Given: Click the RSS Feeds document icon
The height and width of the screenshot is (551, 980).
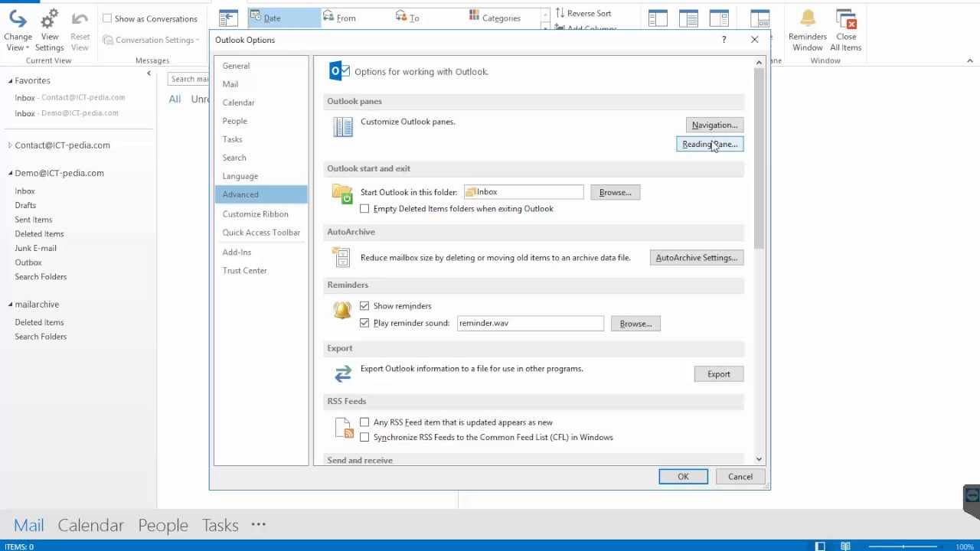Looking at the screenshot, I should pos(344,429).
